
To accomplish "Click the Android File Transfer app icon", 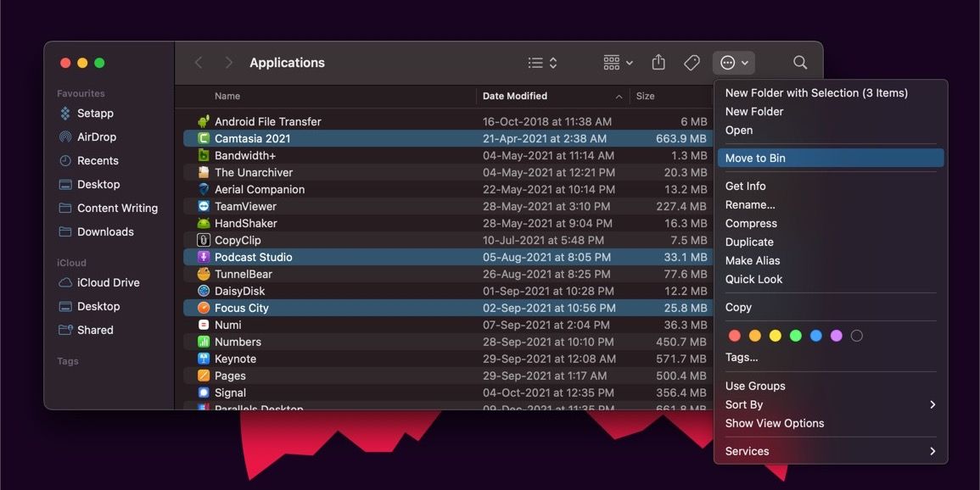I will tap(203, 122).
